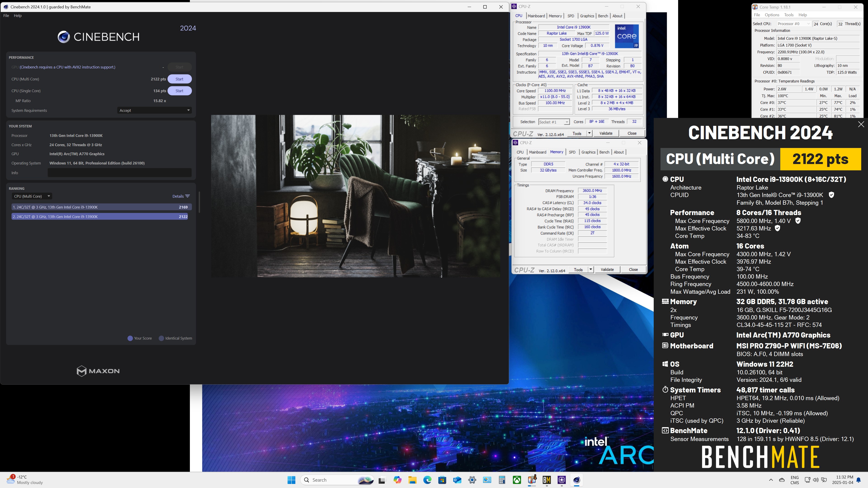This screenshot has height=488, width=868.
Task: Click Validate in lower CPU-Z window
Action: click(x=607, y=270)
